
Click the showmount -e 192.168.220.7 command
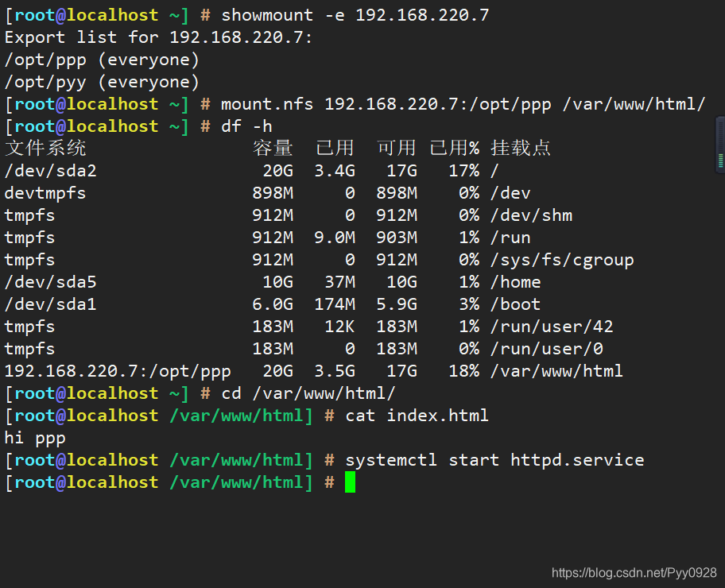click(x=355, y=15)
